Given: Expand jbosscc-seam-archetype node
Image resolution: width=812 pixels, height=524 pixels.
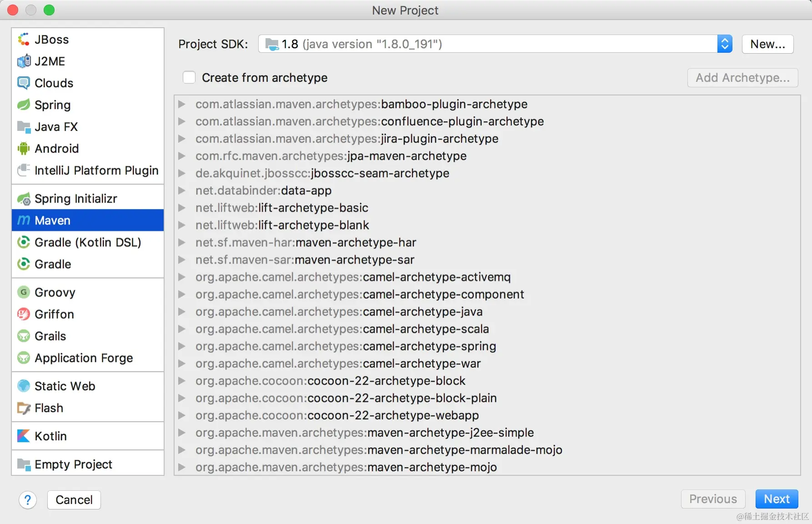Looking at the screenshot, I should coord(182,173).
